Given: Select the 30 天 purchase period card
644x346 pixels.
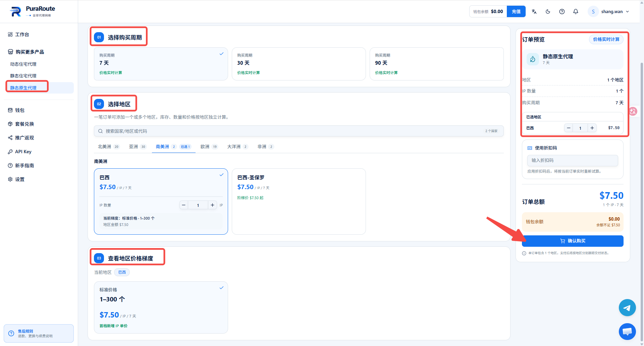Looking at the screenshot, I should pos(299,64).
